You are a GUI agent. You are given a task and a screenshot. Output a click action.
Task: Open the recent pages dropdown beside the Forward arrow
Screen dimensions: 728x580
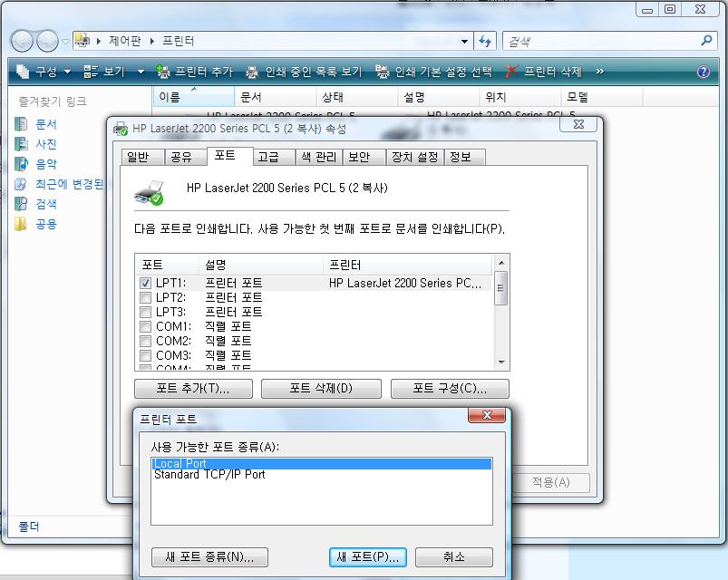[x=65, y=42]
